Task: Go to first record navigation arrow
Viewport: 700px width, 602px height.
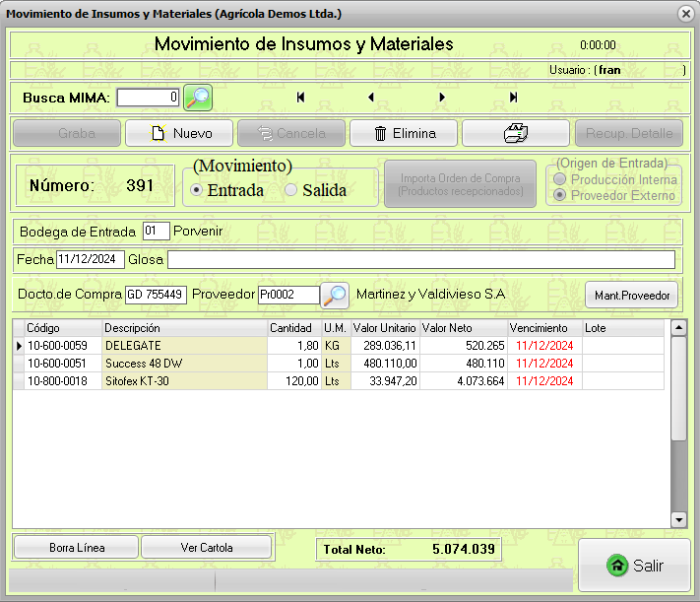Action: tap(300, 97)
